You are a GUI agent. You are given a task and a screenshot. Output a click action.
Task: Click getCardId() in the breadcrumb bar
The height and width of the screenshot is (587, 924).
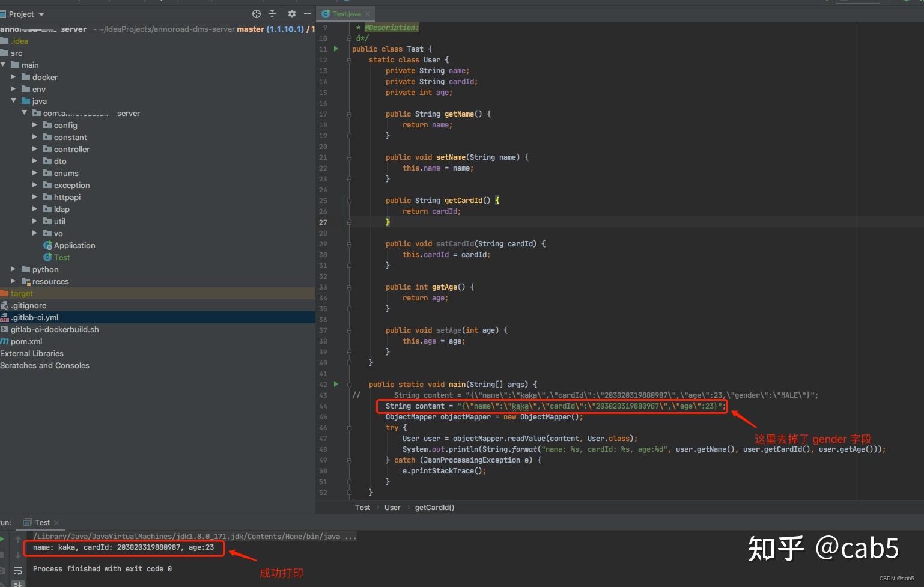pos(434,508)
